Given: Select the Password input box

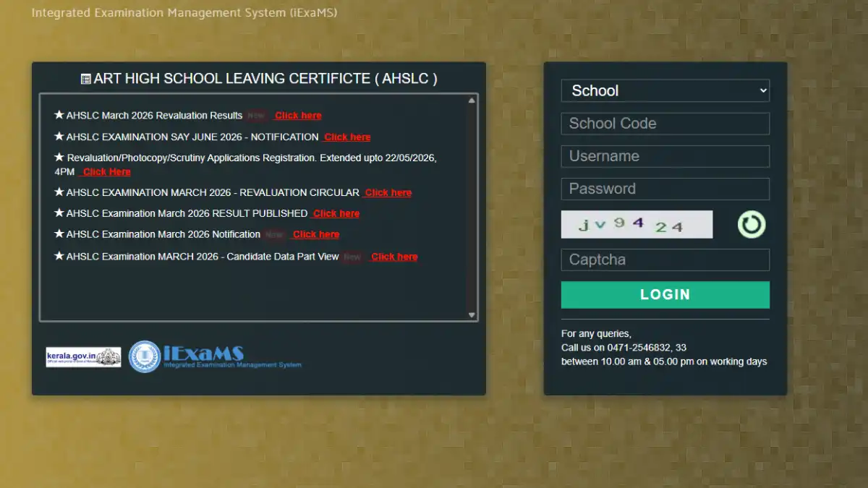Looking at the screenshot, I should point(665,189).
